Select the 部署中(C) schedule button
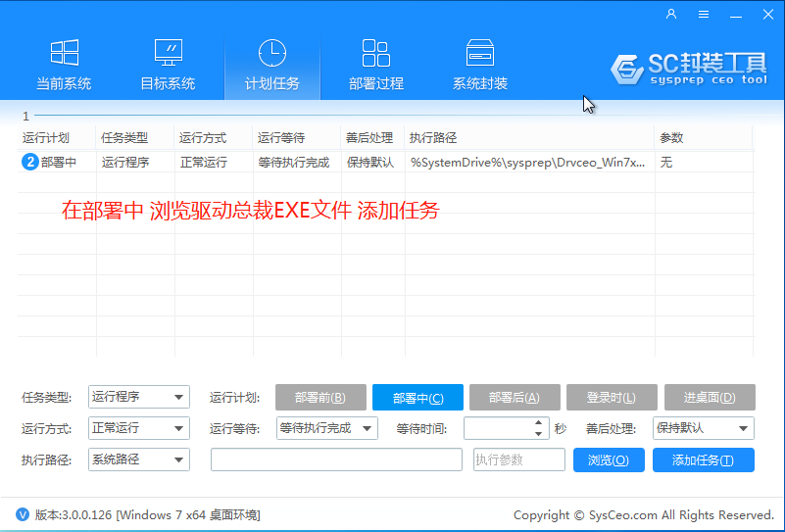Viewport: 785px width, 532px height. pyautogui.click(x=418, y=398)
